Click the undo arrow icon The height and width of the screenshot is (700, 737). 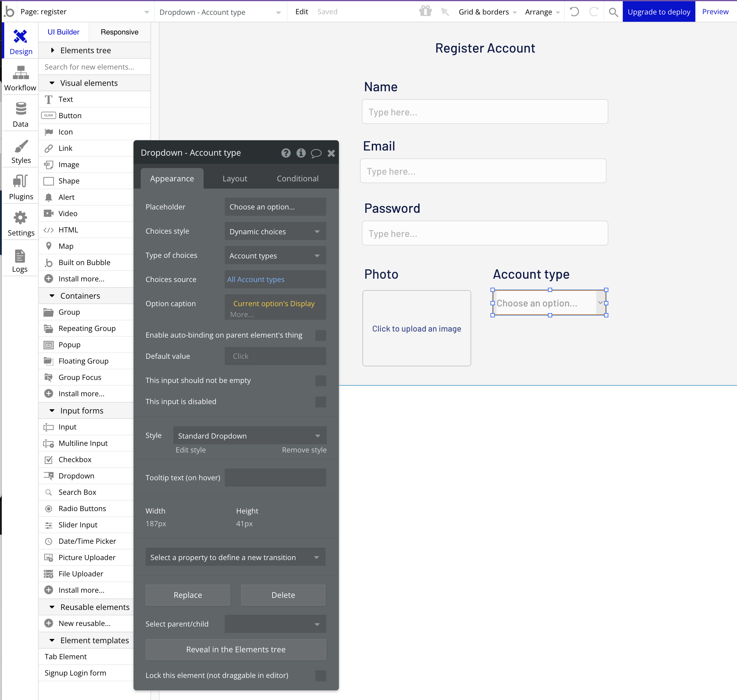574,11
